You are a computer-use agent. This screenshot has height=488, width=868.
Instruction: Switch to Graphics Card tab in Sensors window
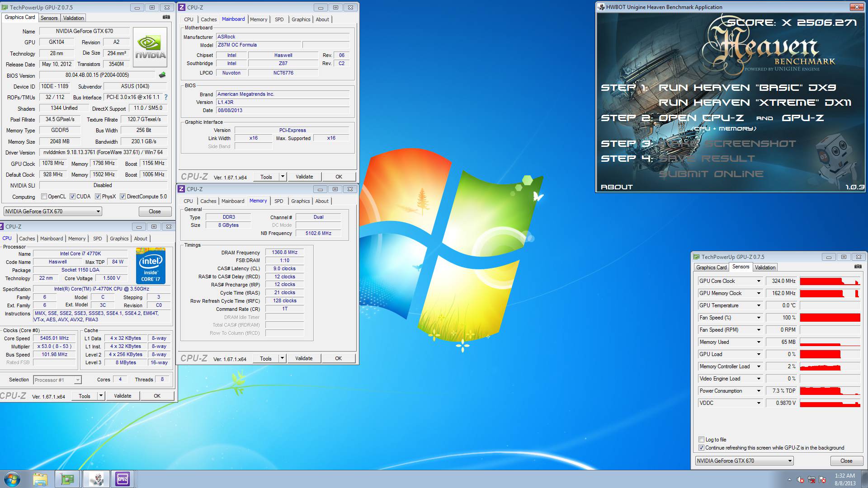(x=711, y=267)
